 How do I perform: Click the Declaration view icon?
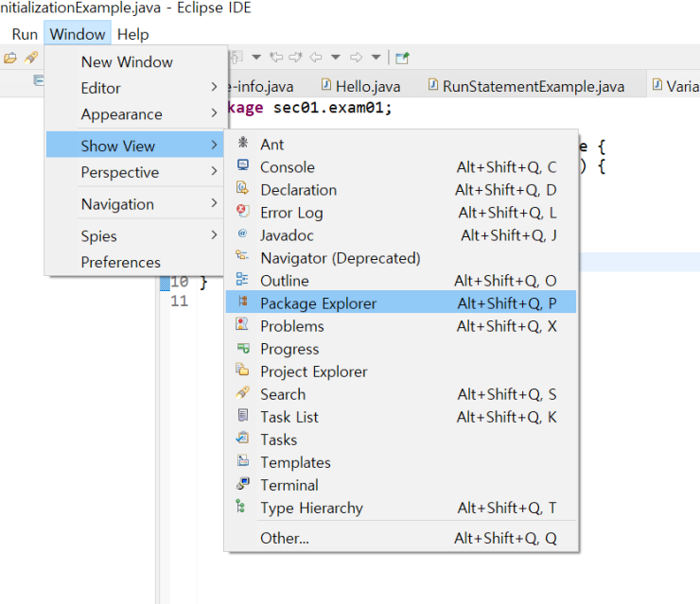[x=242, y=188]
